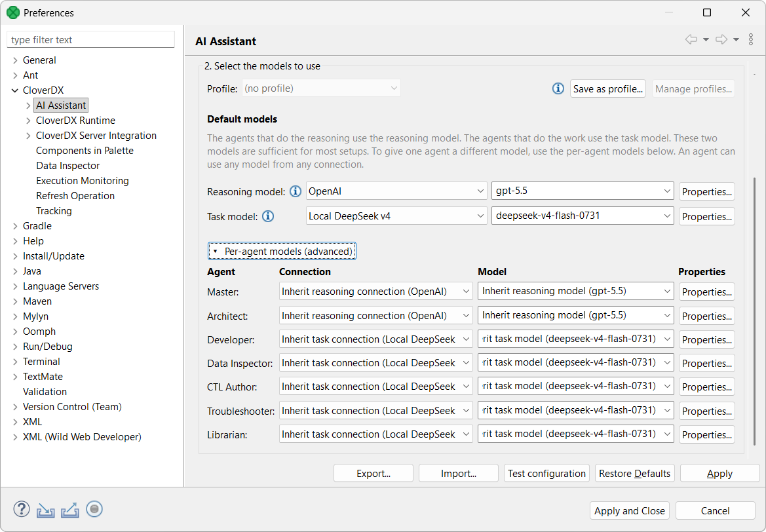Click Test configuration button

[x=546, y=474]
